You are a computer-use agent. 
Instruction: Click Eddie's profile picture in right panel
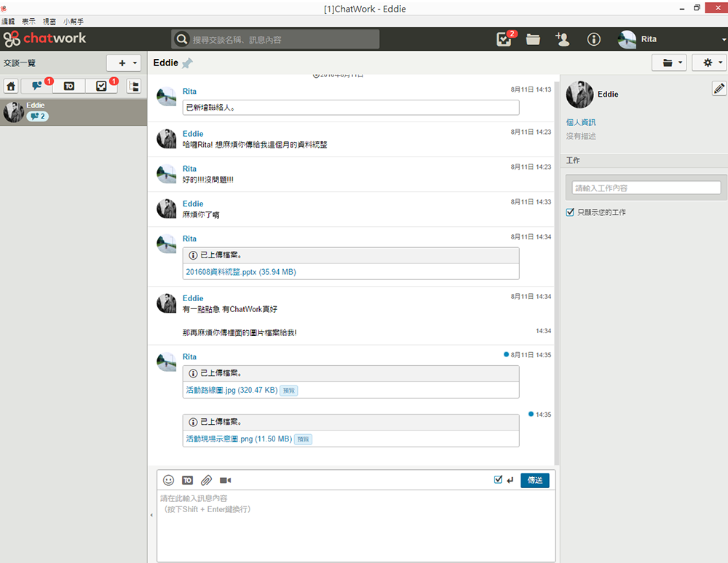pos(579,95)
